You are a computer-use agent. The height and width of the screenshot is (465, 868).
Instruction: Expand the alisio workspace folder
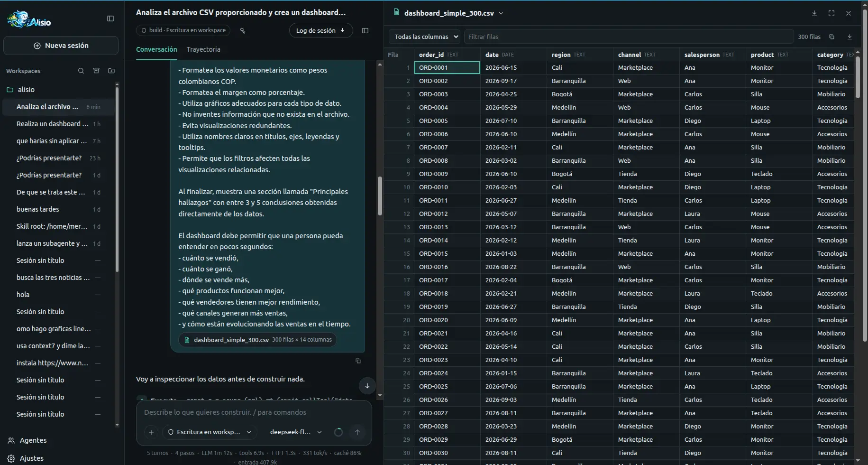(x=26, y=89)
